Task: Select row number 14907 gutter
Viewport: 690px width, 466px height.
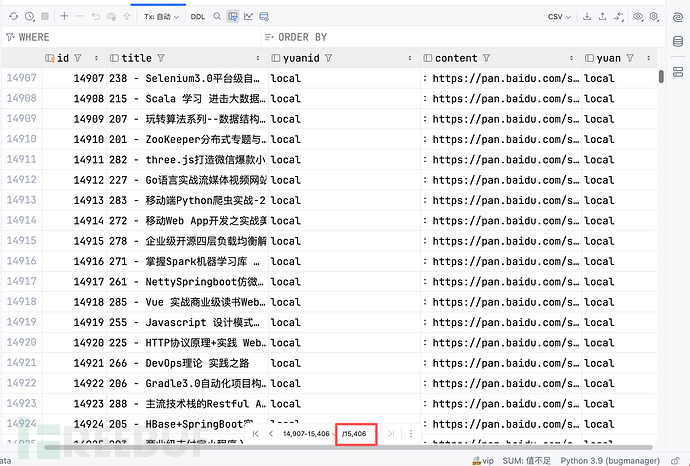Action: click(22, 78)
